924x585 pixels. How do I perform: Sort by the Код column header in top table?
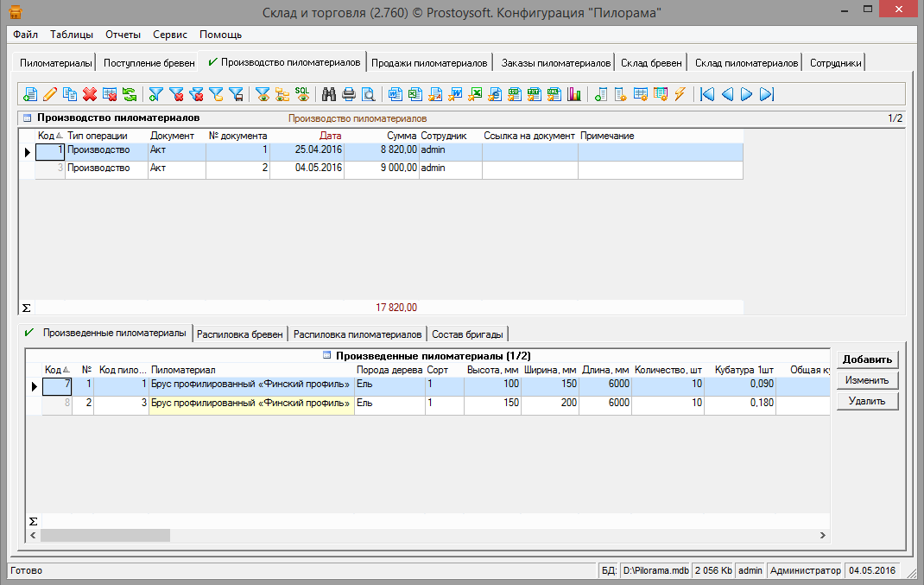click(49, 136)
